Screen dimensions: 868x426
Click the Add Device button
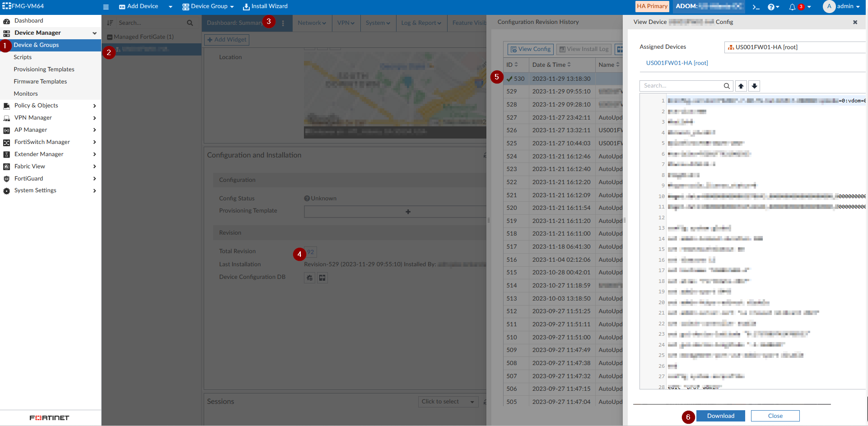click(x=139, y=6)
